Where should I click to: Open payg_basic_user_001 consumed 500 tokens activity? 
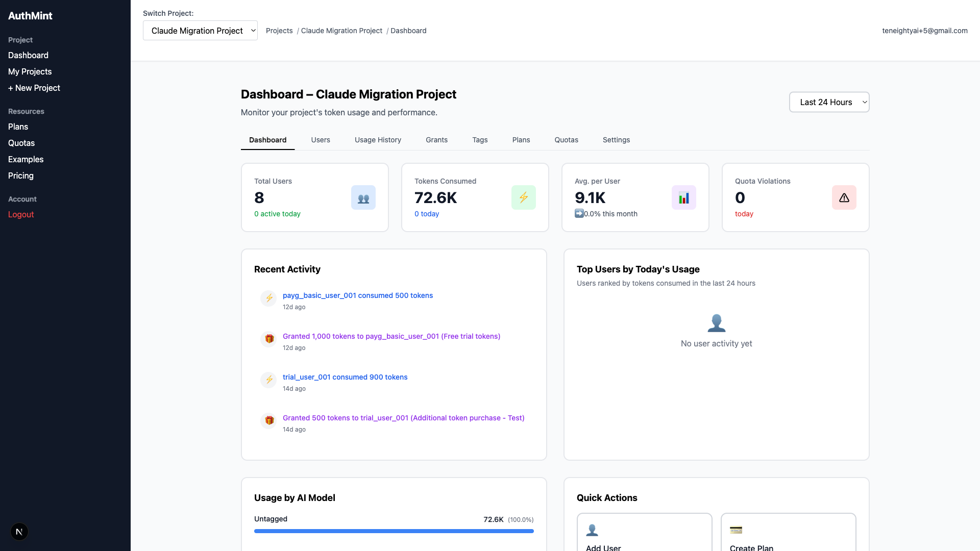(358, 295)
